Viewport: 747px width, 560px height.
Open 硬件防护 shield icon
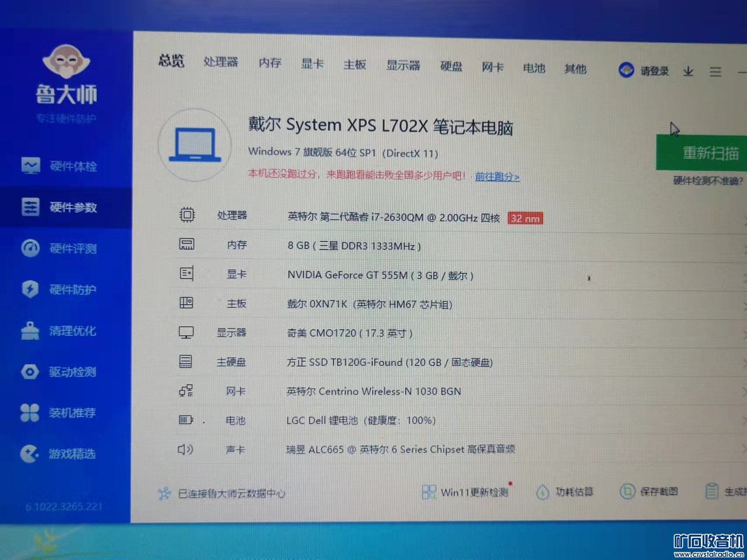coord(30,289)
